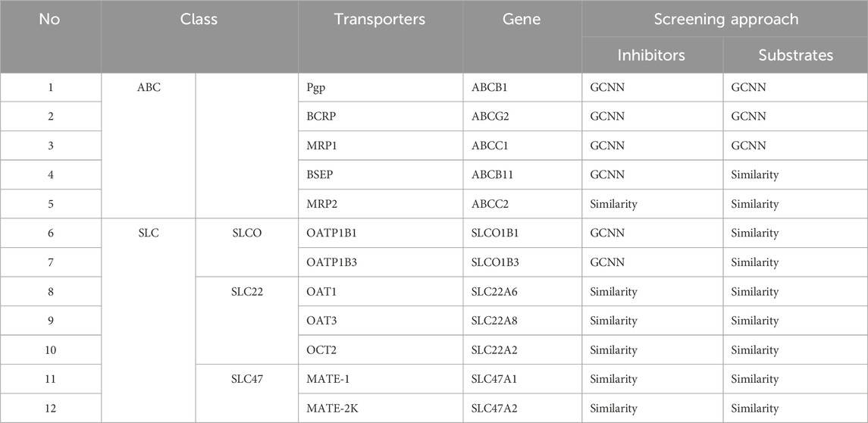Click the OATP1B1 transporter cell
Image resolution: width=868 pixels, height=423 pixels.
pos(380,233)
